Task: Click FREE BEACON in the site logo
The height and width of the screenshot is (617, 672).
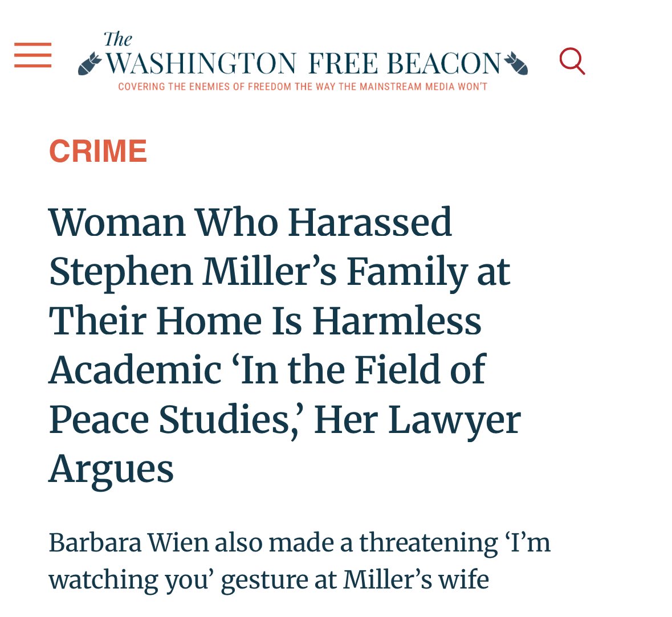Action: [x=405, y=63]
